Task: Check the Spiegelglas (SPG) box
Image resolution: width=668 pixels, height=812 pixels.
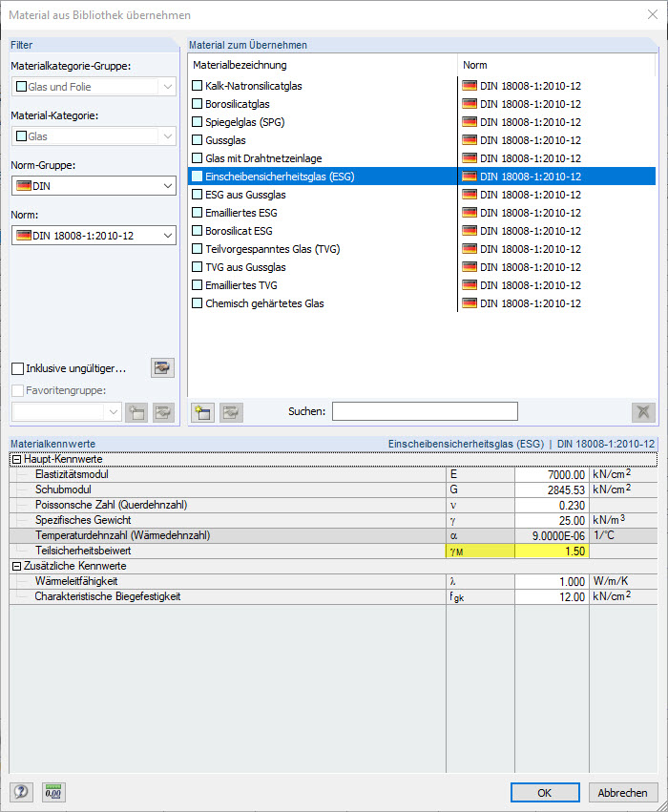Action: (197, 122)
